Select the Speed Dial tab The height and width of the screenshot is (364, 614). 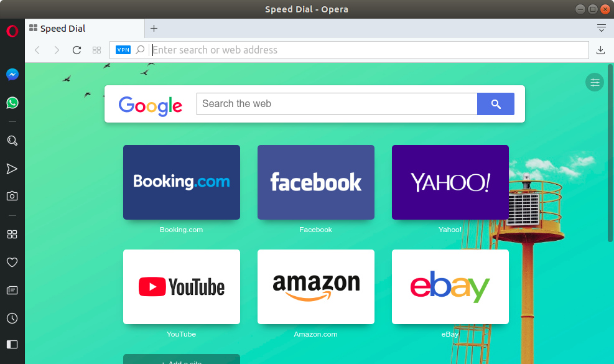[85, 28]
